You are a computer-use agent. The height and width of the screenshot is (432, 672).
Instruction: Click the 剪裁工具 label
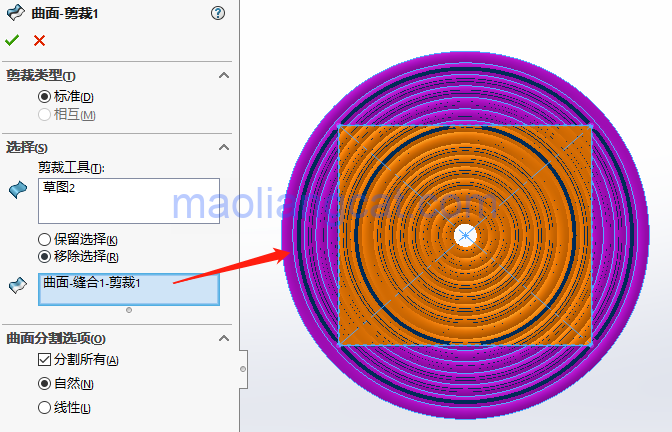point(71,167)
